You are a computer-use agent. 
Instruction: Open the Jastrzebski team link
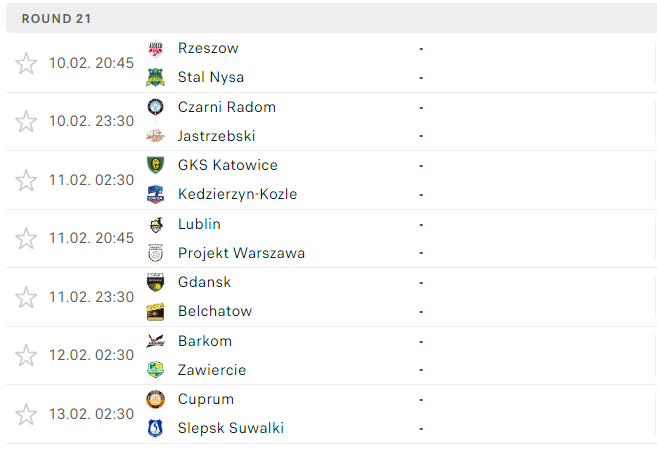(216, 136)
